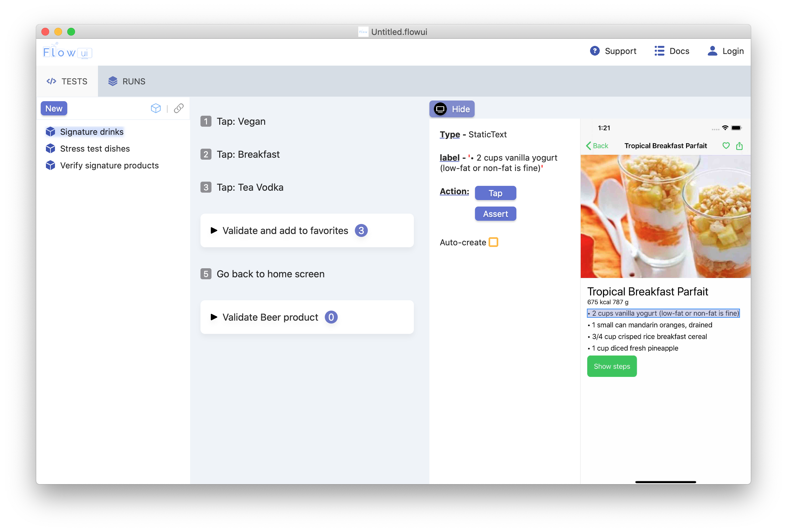Click the cube icon beside New button
Screen dimensions: 787x532
pyautogui.click(x=156, y=108)
